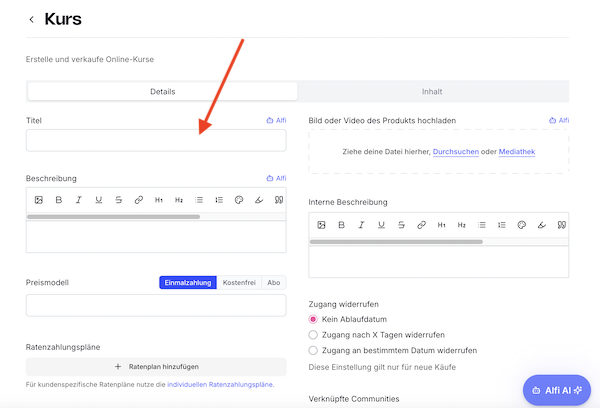Click the Interne Beschreibung toolbar scrollbar
600x408 pixels.
[396, 242]
